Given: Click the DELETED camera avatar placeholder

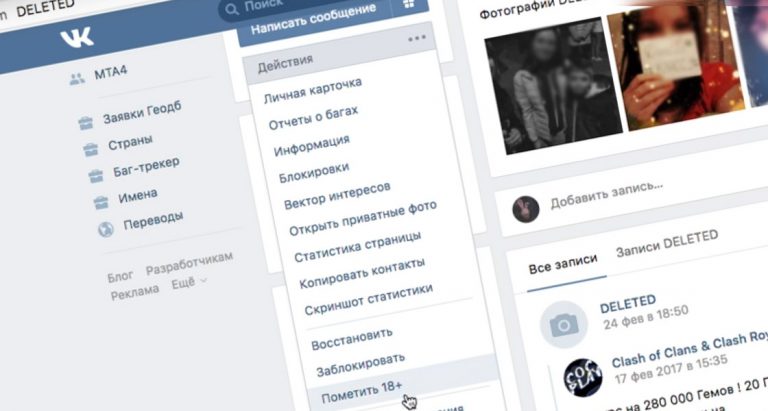Looking at the screenshot, I should (x=564, y=324).
